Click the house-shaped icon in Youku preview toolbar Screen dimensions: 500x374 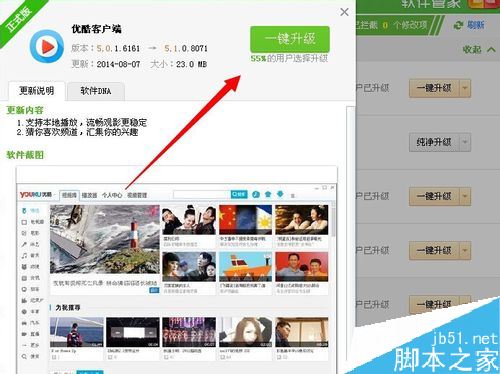click(268, 194)
